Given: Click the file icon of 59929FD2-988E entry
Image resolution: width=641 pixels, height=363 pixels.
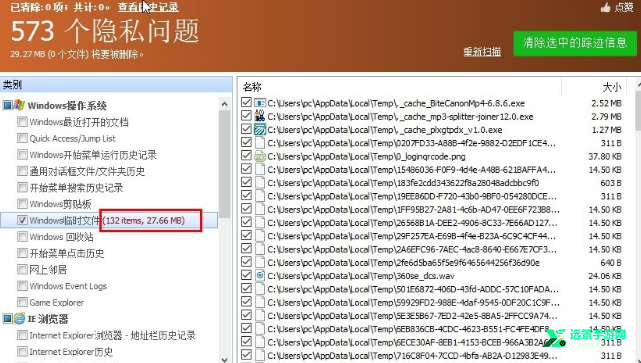Looking at the screenshot, I should (260, 302).
